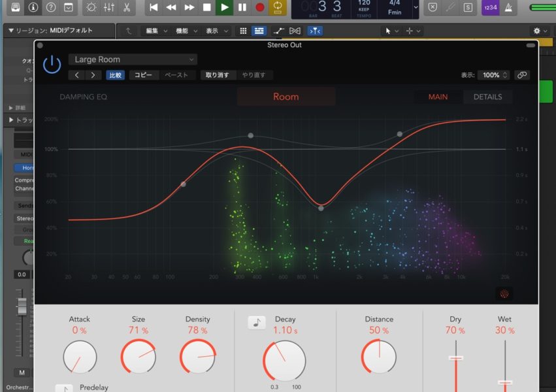Toggle the ChromaVerb plug-in power button

pyautogui.click(x=52, y=64)
